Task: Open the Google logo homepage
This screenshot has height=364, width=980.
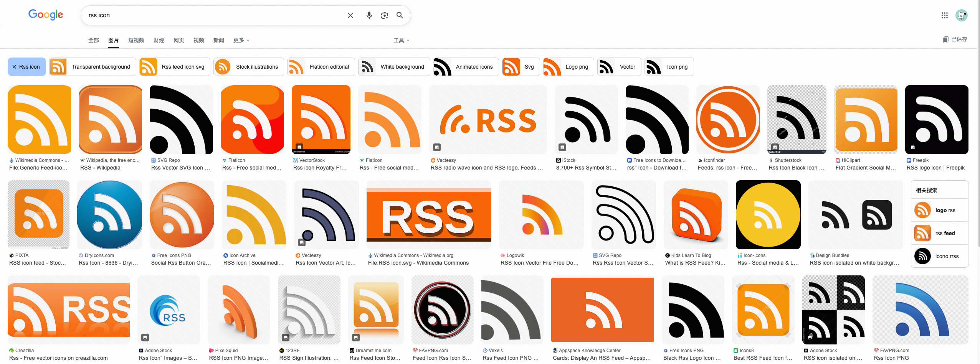Action: pyautogui.click(x=46, y=15)
